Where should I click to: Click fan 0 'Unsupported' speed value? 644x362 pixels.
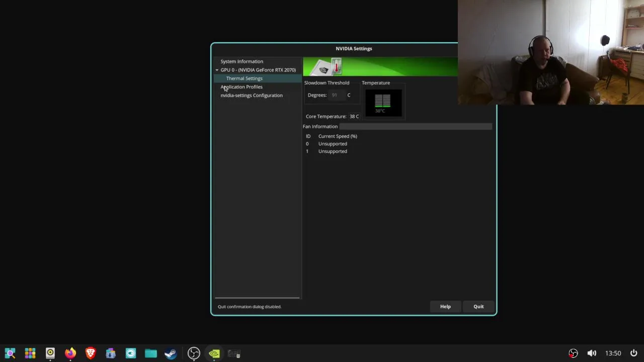tap(333, 144)
